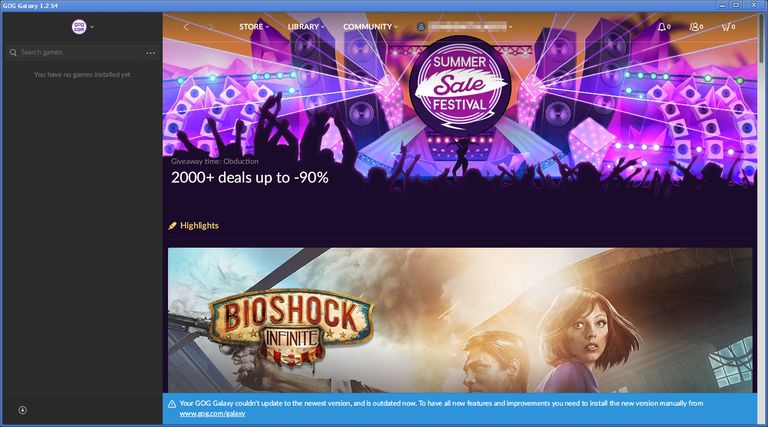
Task: Open the blurred account name menu
Action: click(x=470, y=26)
